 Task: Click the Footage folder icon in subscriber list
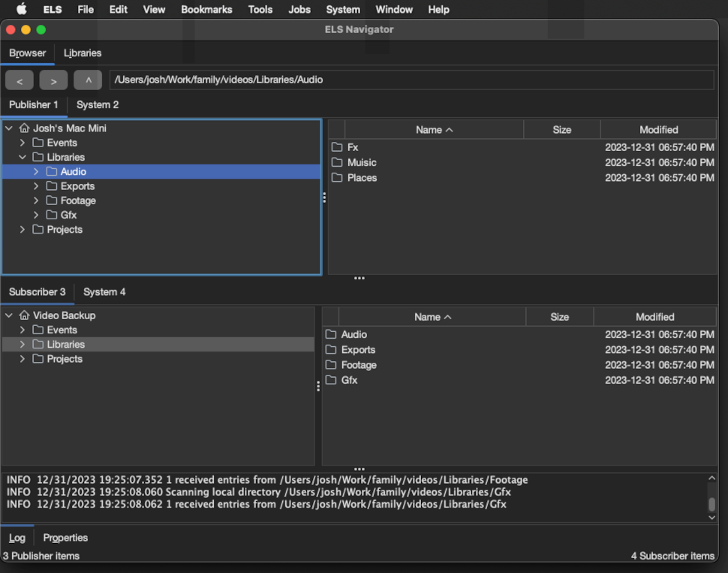(331, 365)
